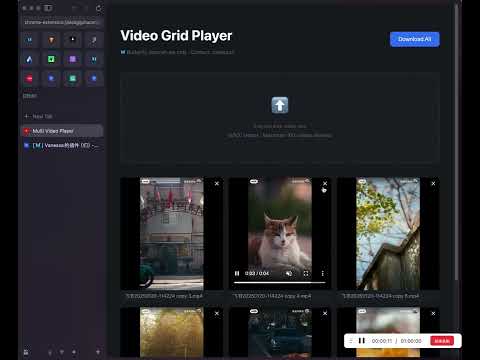Remove the tree and roof video tile
The height and width of the screenshot is (360, 480).
tap(433, 184)
